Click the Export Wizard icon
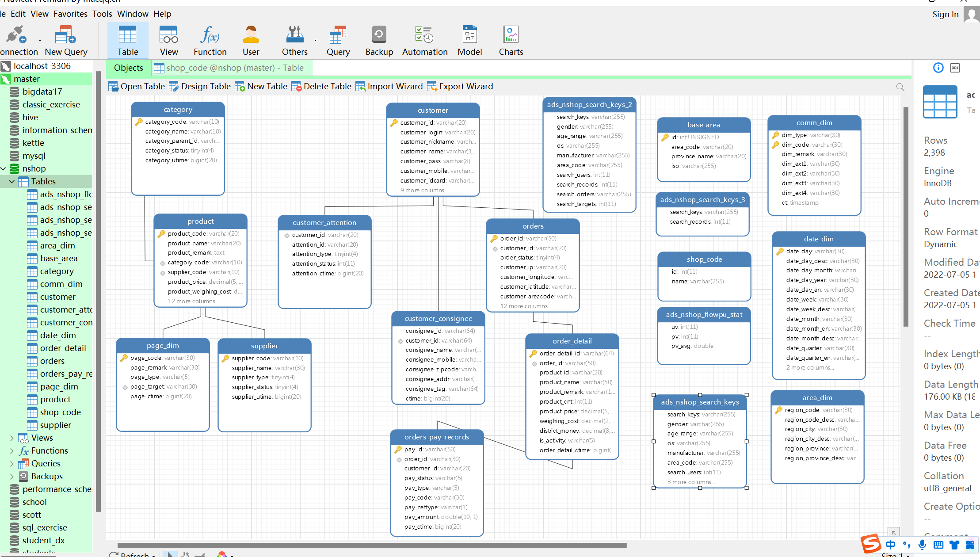The image size is (980, 557). click(431, 86)
